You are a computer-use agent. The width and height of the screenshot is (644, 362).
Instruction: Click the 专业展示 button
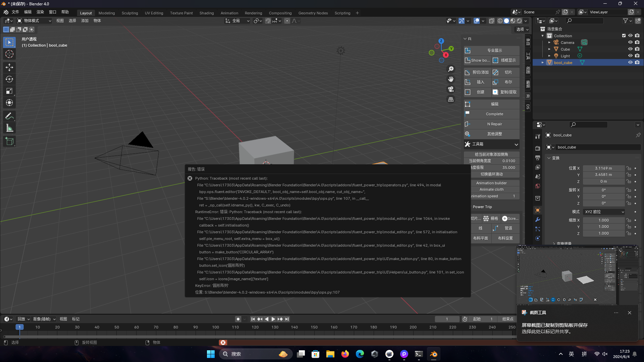(x=492, y=51)
